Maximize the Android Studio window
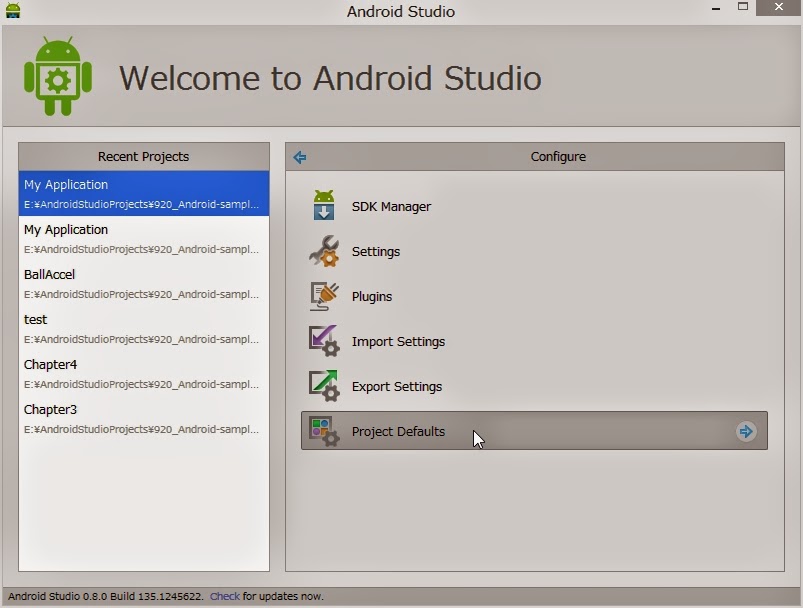803x608 pixels. [743, 7]
